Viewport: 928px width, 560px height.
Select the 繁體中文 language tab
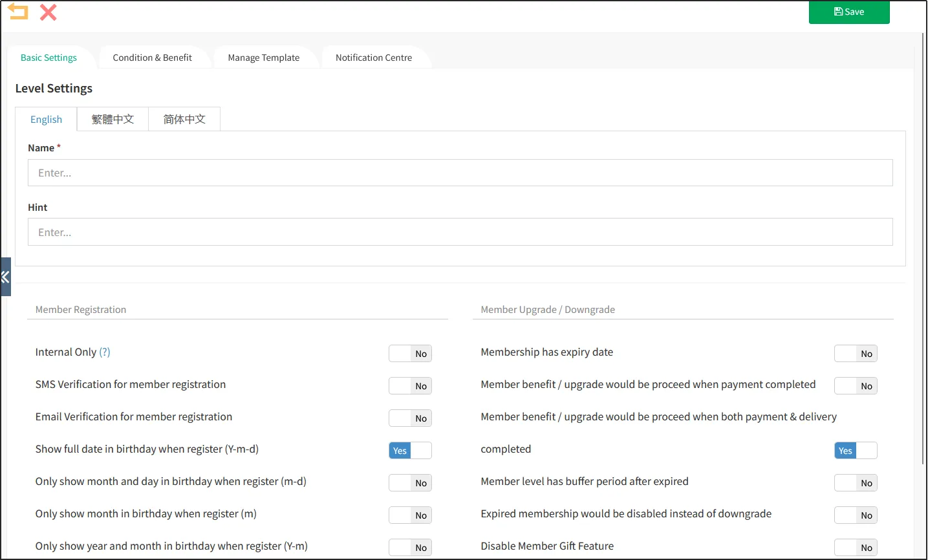click(113, 120)
